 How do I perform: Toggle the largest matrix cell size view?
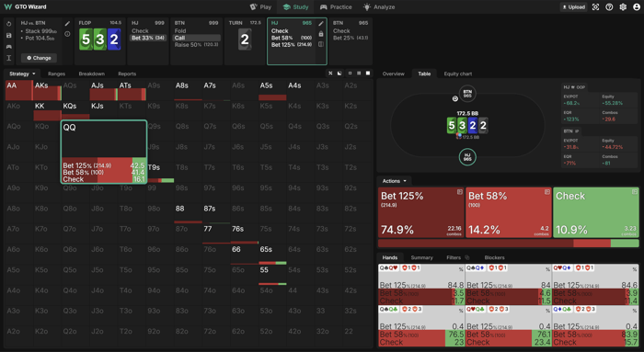pos(368,73)
